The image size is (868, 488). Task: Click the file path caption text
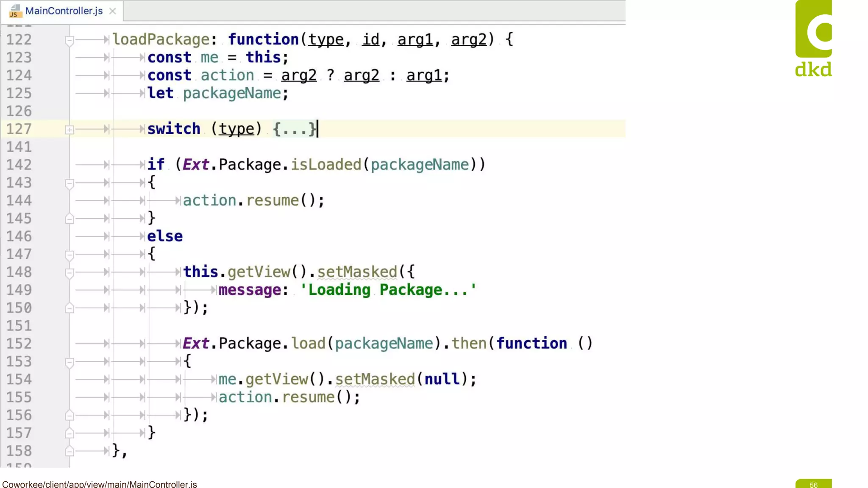click(x=100, y=484)
